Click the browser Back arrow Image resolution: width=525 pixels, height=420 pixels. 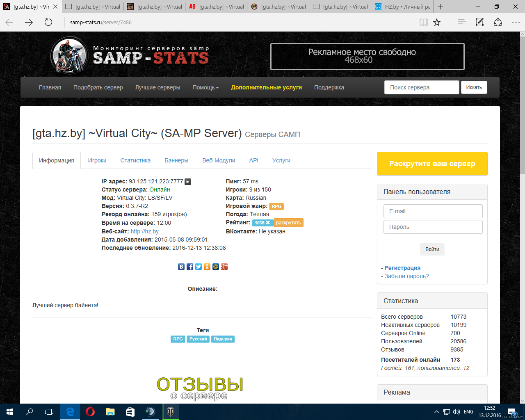[x=9, y=22]
